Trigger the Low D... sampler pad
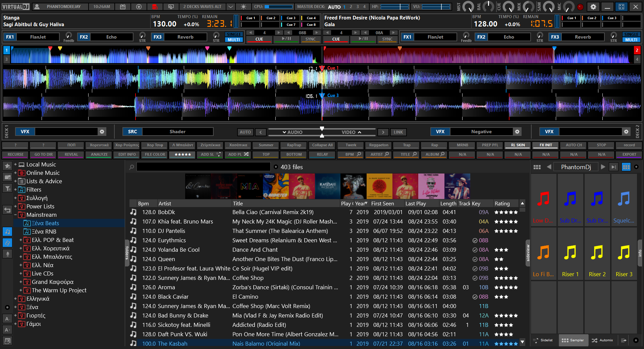Screen dimensions: 644x349 coord(543,200)
